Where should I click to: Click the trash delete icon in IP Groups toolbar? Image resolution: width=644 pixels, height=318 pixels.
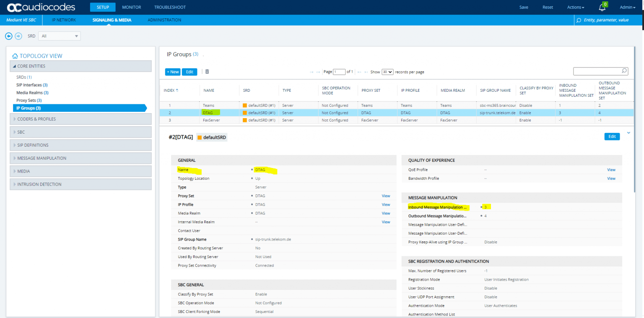coord(207,72)
